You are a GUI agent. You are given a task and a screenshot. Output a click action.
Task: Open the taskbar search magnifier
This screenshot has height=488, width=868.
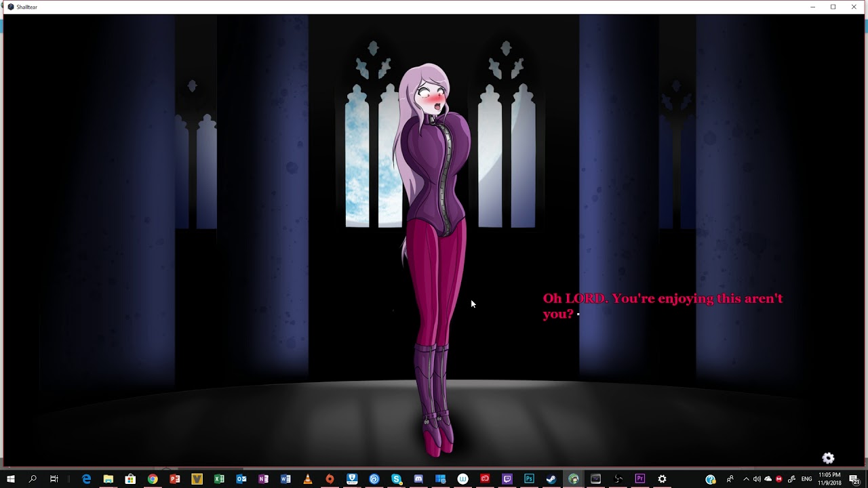(33, 479)
